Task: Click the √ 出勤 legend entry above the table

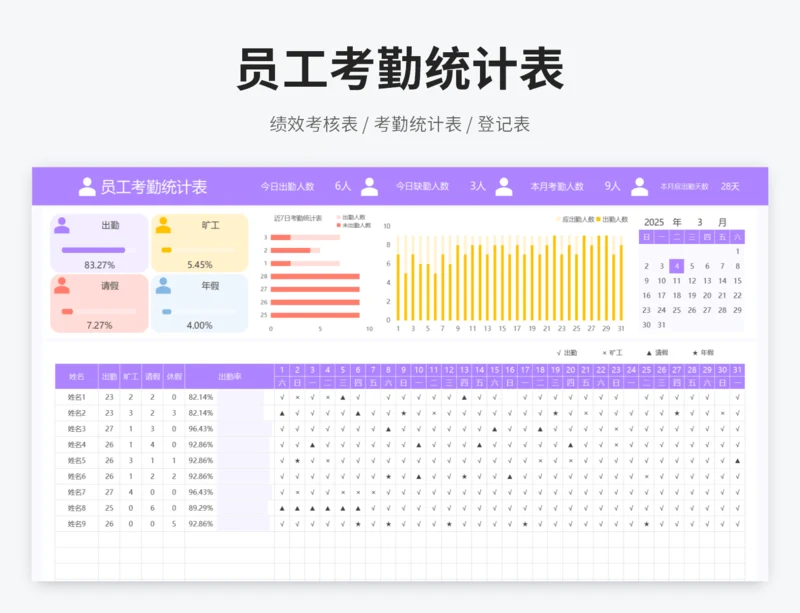Action: tap(567, 353)
